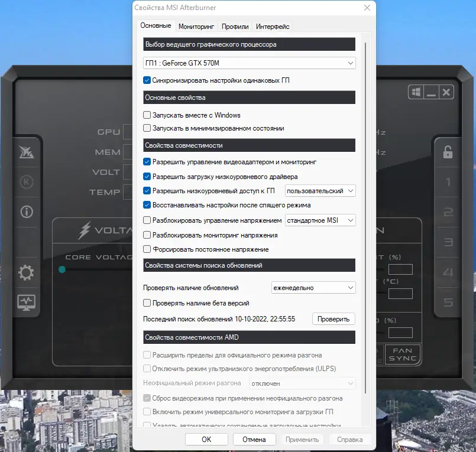Close the Afterburner skin window
The width and height of the screenshot is (476, 452).
coord(446,92)
